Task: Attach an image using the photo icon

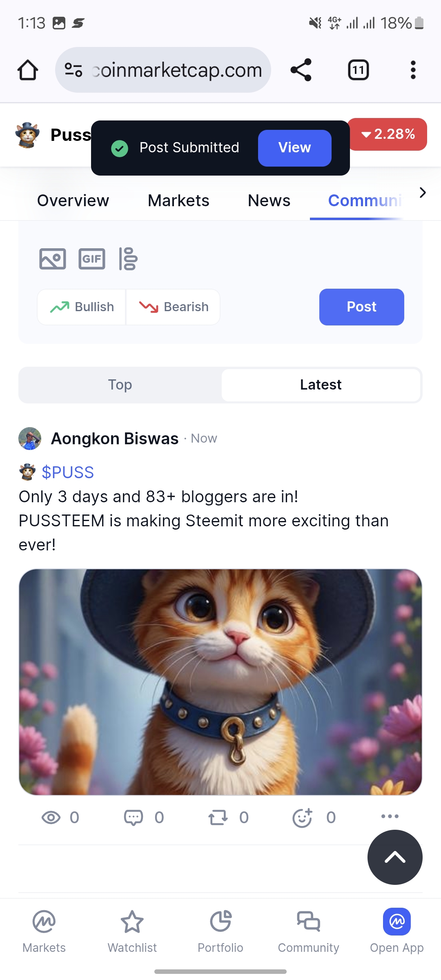Action: pos(52,259)
